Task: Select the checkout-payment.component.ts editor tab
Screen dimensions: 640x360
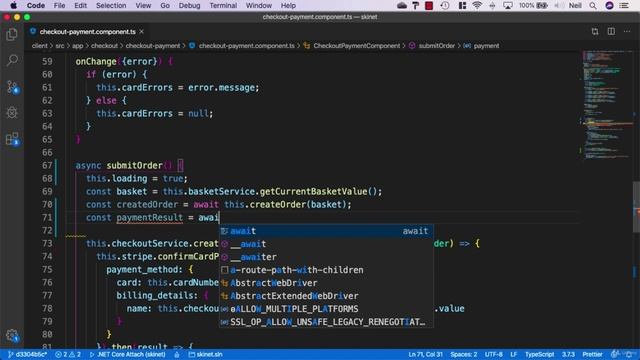Action: (x=87, y=31)
